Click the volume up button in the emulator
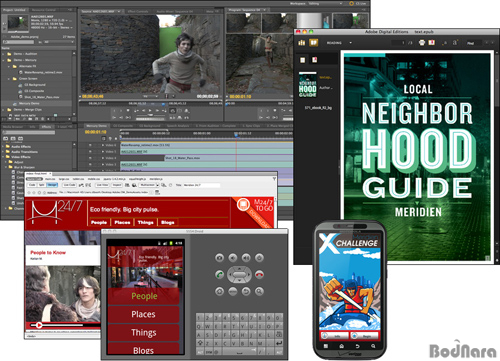500x361 pixels. (x=246, y=258)
